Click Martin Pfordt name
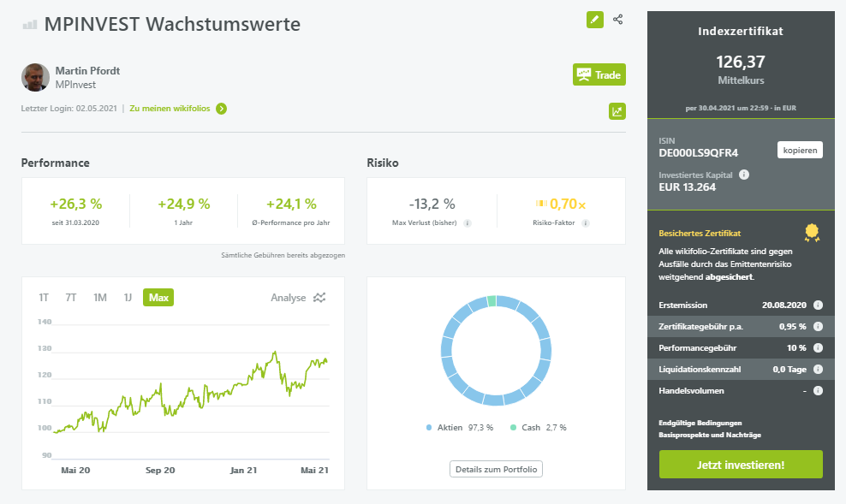846x504 pixels. 87,71
